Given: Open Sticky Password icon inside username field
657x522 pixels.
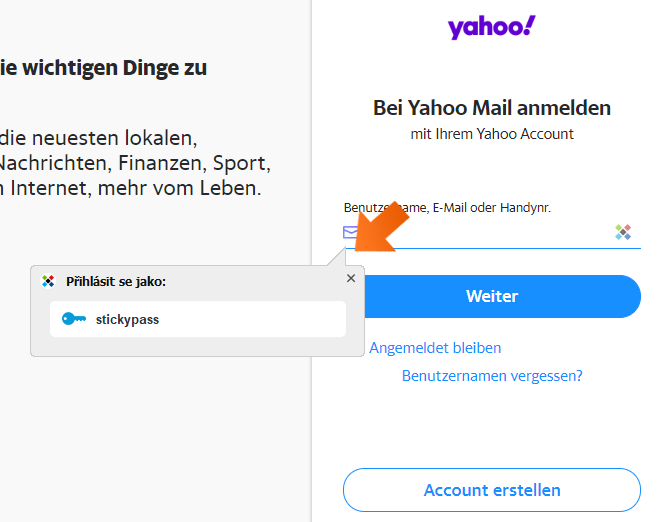Looking at the screenshot, I should (x=623, y=232).
